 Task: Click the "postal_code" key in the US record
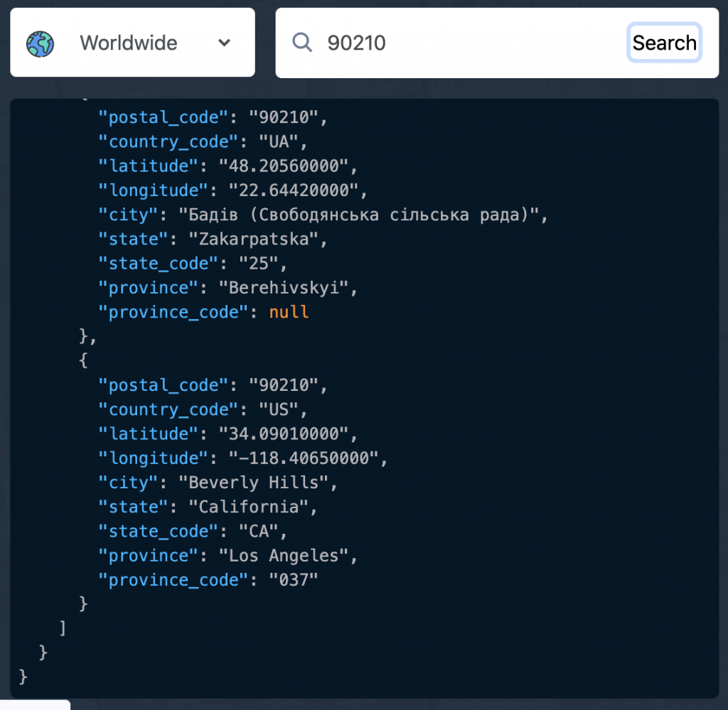164,385
